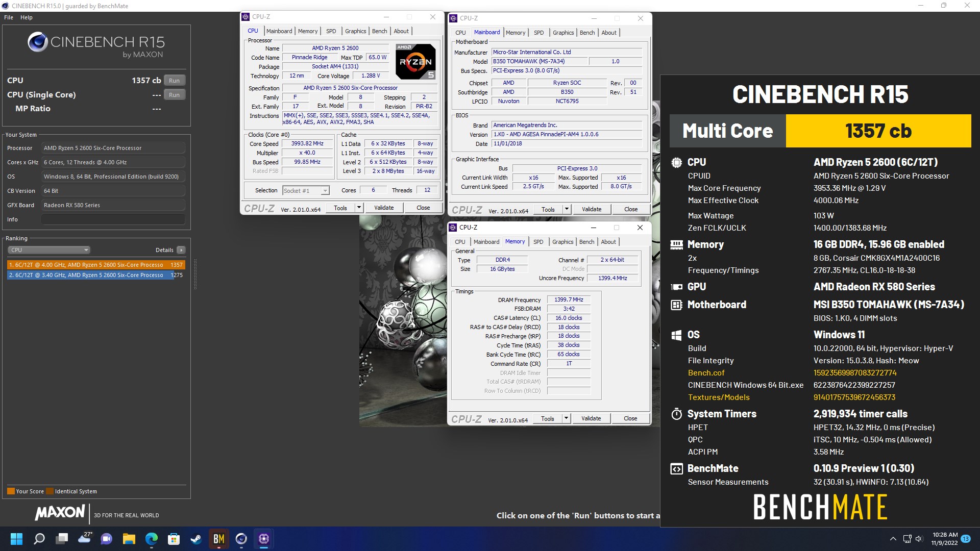The image size is (980, 551).
Task: Open Graphics tab in first CPU-Z window
Action: 356,31
